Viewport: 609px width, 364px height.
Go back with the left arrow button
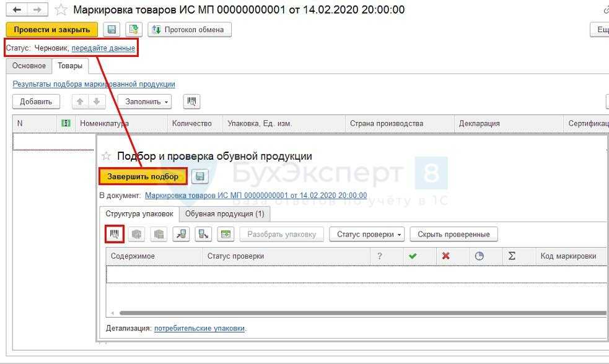tap(17, 10)
